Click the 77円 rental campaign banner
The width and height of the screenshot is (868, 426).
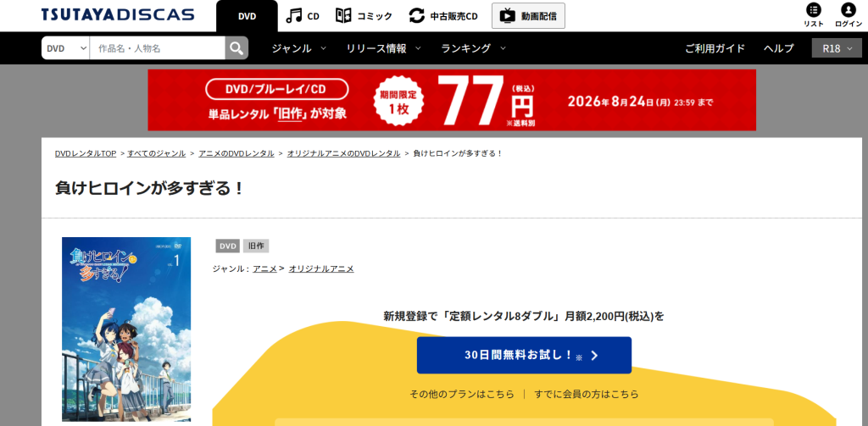click(452, 100)
